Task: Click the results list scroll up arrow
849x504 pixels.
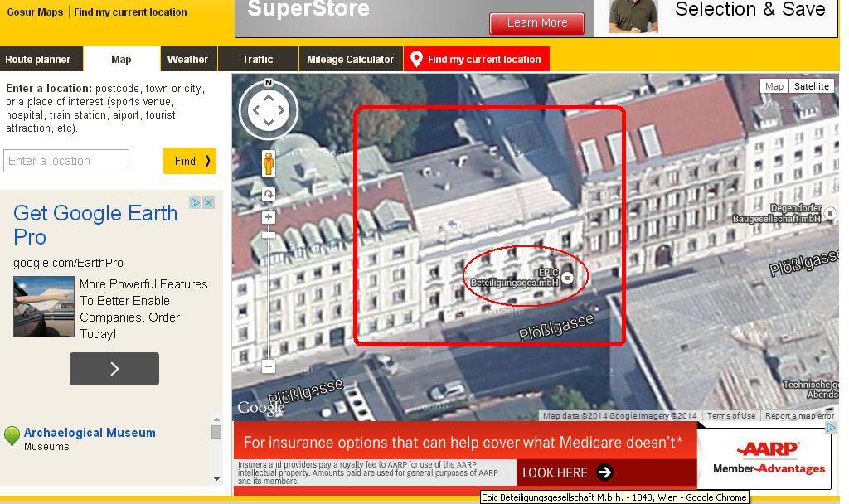Action: tap(216, 419)
